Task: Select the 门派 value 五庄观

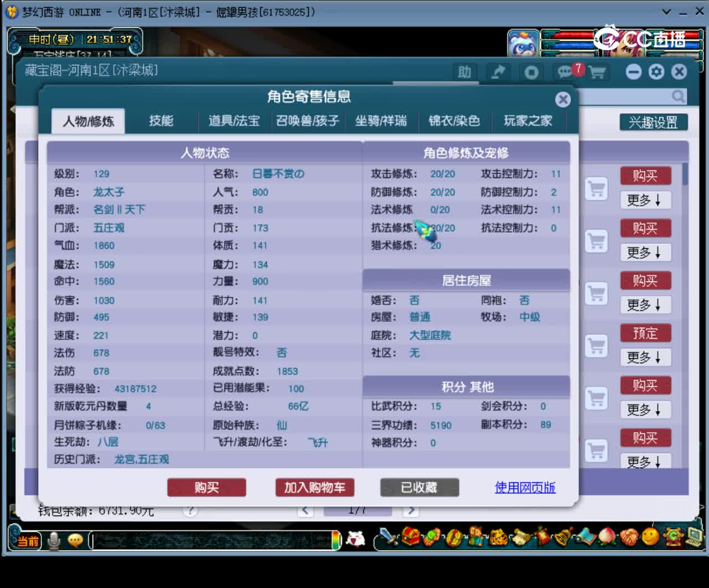Action: (x=109, y=228)
